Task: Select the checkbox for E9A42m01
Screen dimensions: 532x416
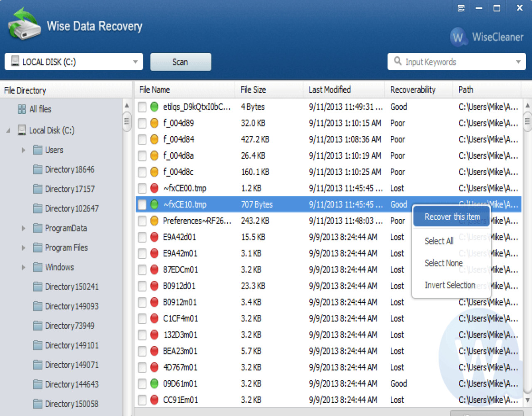Action: click(x=142, y=253)
